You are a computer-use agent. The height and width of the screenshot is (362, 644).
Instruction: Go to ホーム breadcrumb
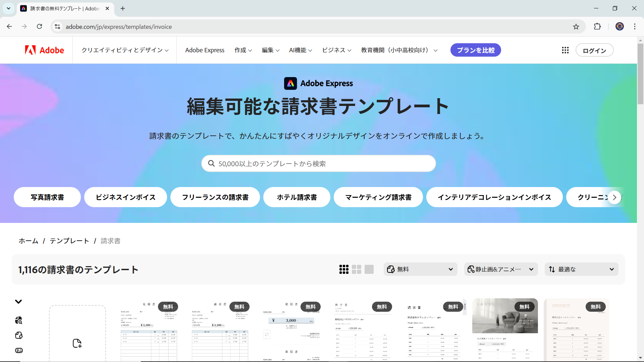[x=29, y=241]
